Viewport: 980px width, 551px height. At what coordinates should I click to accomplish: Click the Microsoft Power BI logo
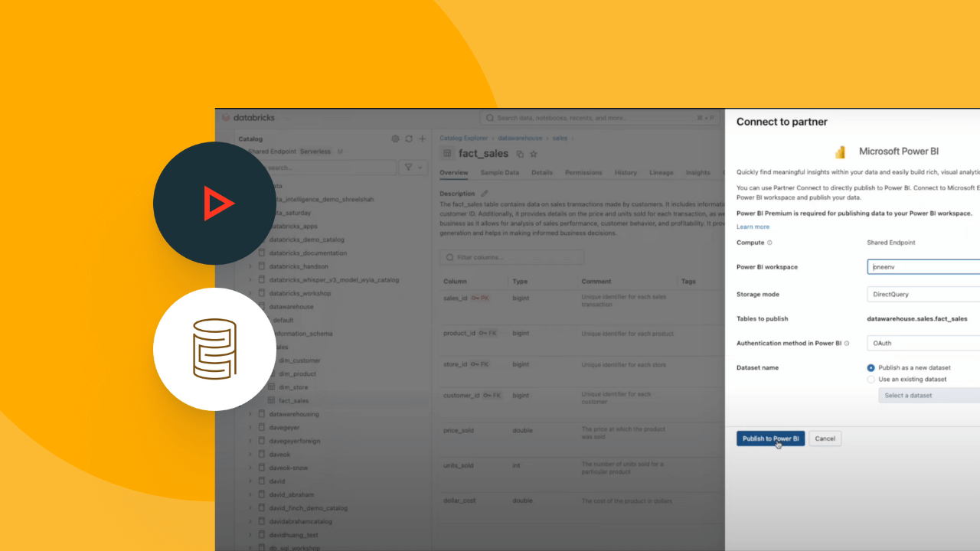[840, 151]
